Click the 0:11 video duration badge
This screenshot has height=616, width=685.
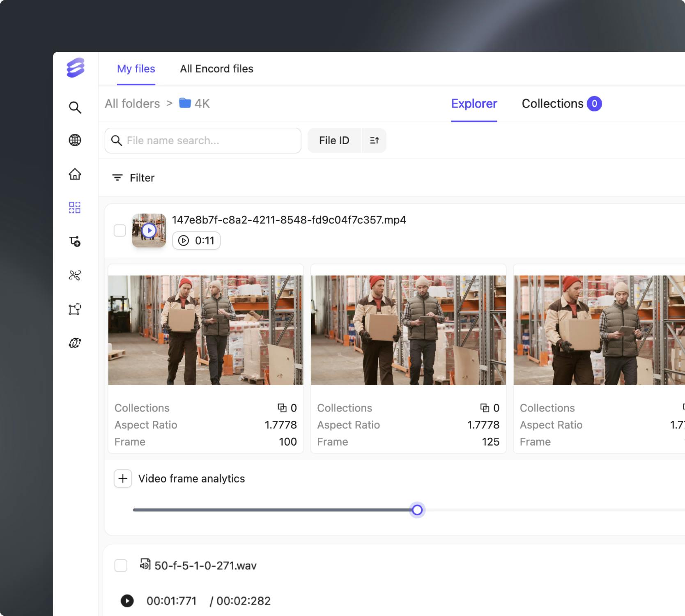[196, 241]
